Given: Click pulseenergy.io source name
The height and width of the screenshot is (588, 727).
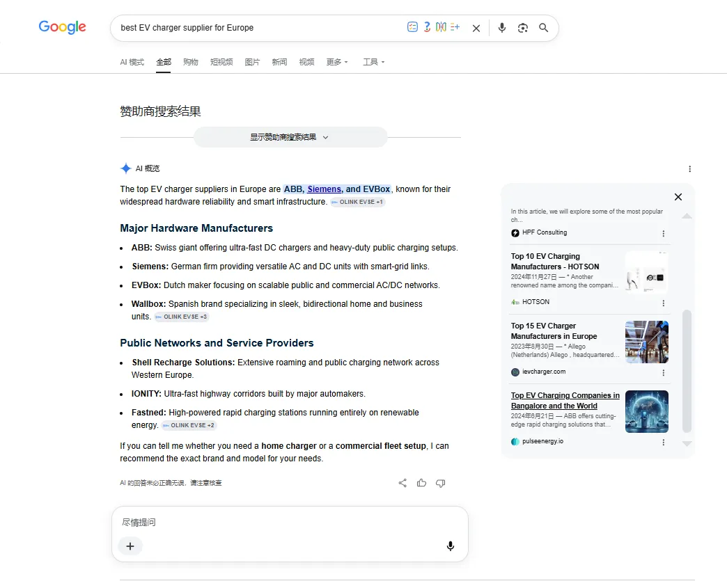Looking at the screenshot, I should (x=542, y=441).
